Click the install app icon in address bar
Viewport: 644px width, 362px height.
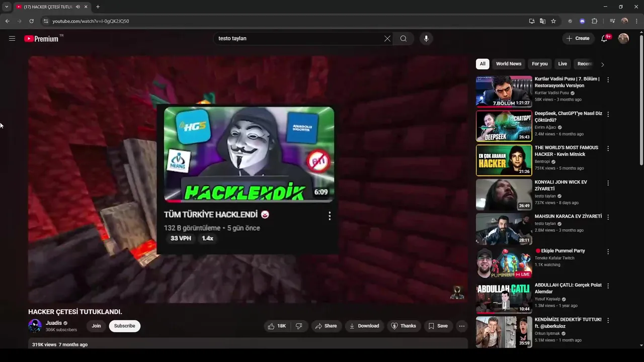coord(532,21)
